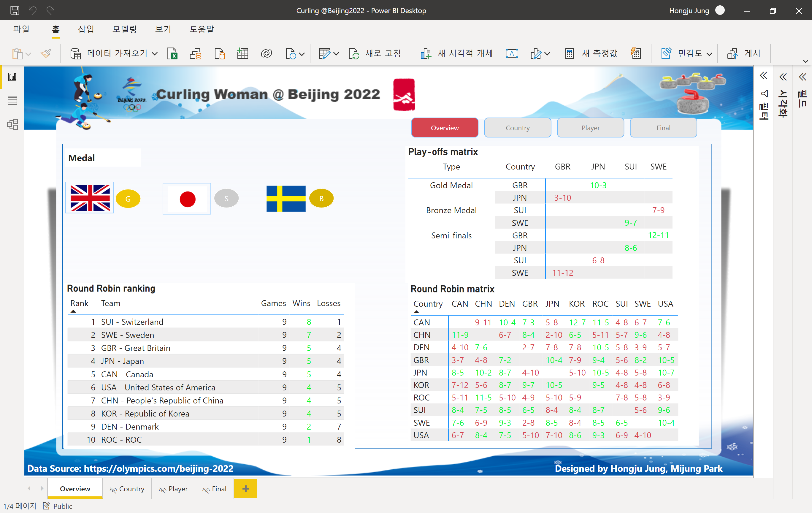The height and width of the screenshot is (513, 812).
Task: Open the 모델링 ribbon tab
Action: pyautogui.click(x=124, y=30)
